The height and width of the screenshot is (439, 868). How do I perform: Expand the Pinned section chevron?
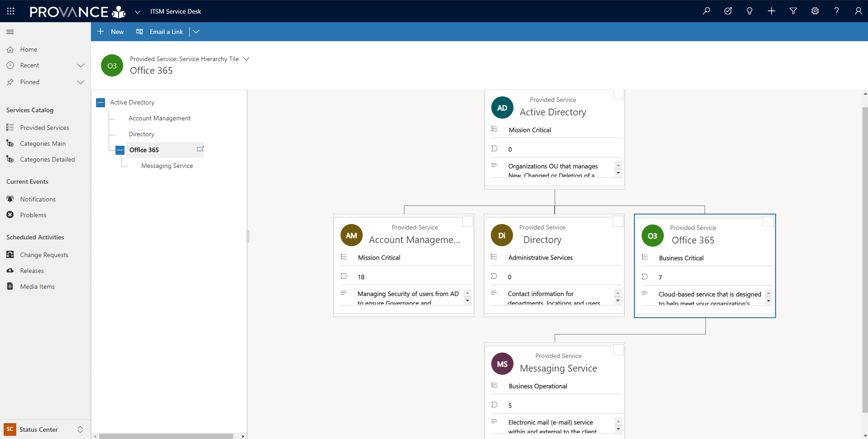coord(81,82)
